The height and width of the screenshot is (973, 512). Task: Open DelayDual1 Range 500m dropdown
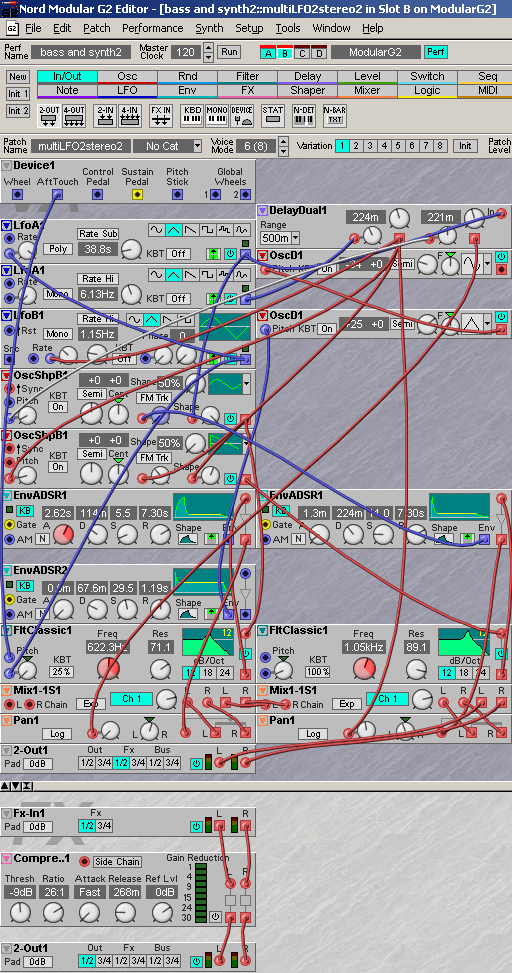click(x=295, y=238)
